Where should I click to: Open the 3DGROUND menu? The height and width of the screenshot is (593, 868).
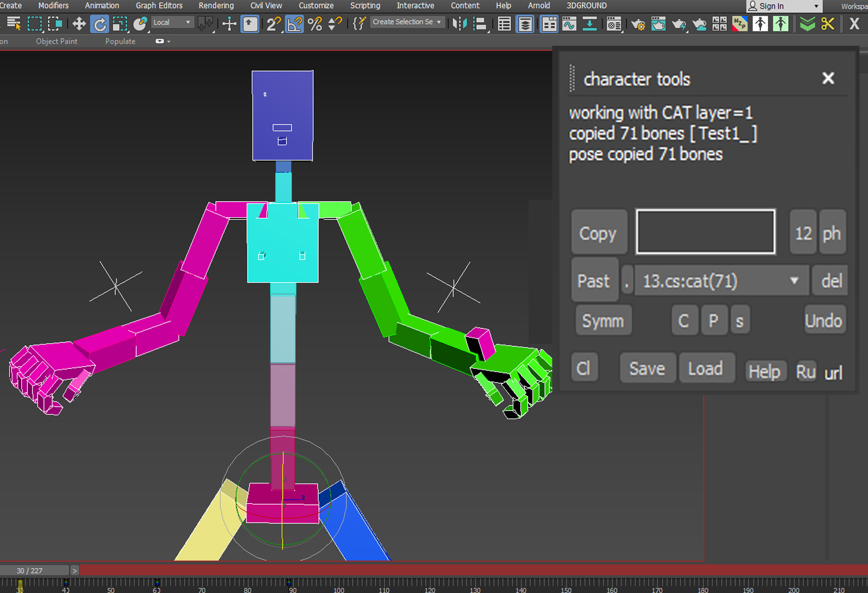[x=587, y=5]
